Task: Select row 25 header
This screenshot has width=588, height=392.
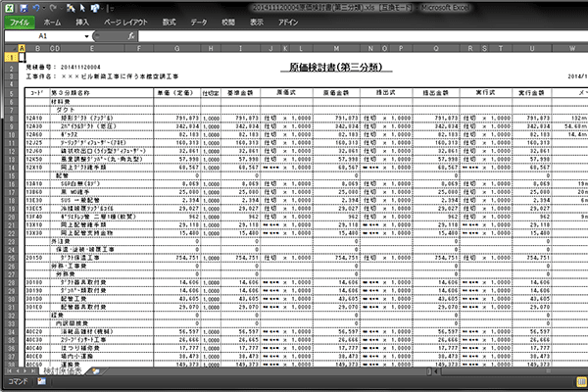Action: point(11,258)
